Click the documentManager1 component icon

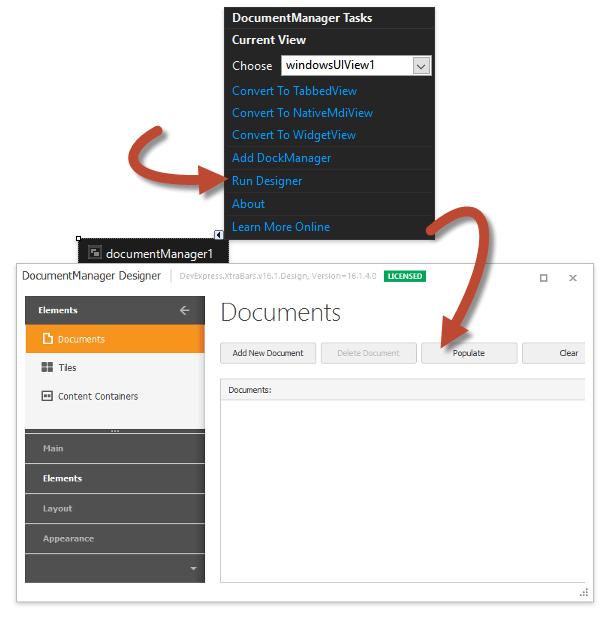[95, 252]
